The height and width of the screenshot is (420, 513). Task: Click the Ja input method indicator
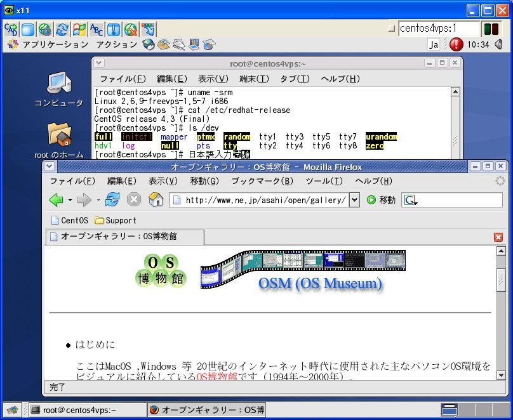[434, 44]
